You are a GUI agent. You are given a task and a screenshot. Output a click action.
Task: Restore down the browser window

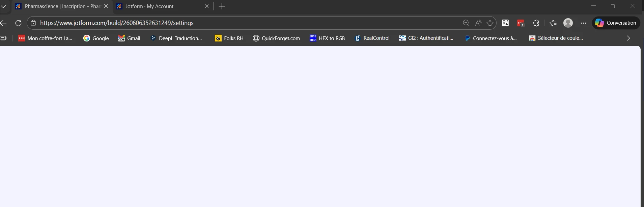click(x=613, y=6)
